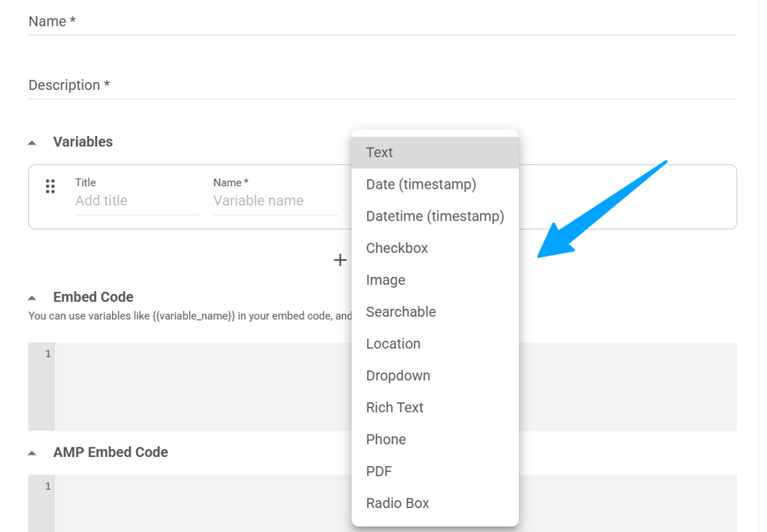Focus the variable Title input field
The image size is (767, 532).
point(136,201)
